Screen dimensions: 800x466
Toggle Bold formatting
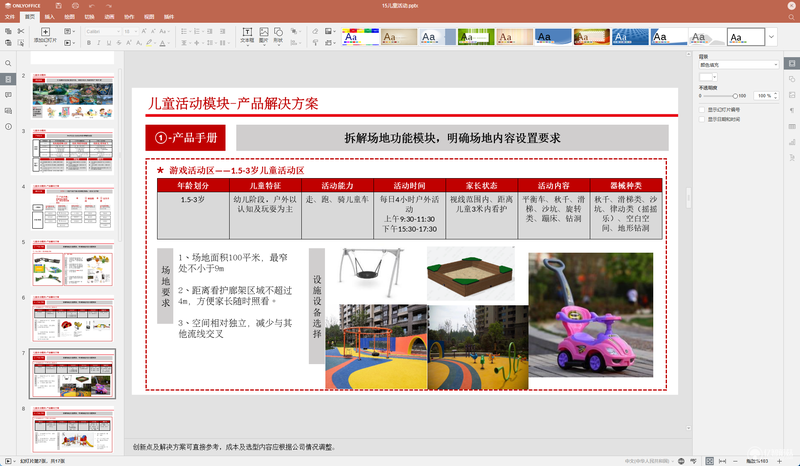[x=89, y=43]
